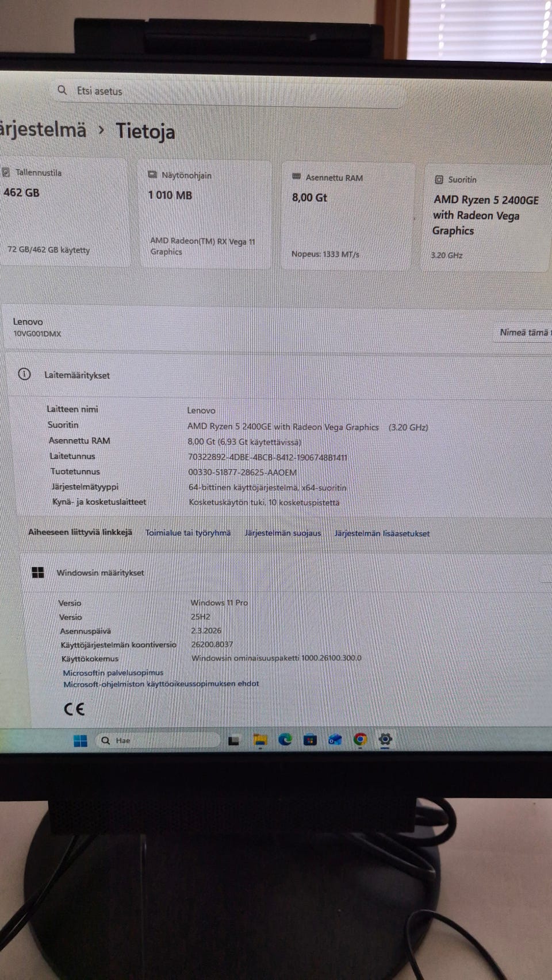The image size is (552, 980).
Task: Open the Järjestelmän lisäasetukset link
Action: pos(382,533)
